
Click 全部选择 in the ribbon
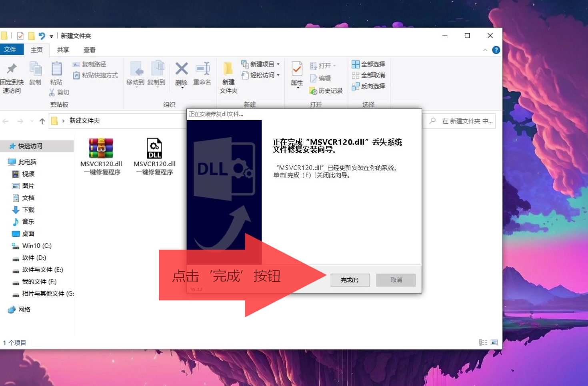tap(368, 64)
